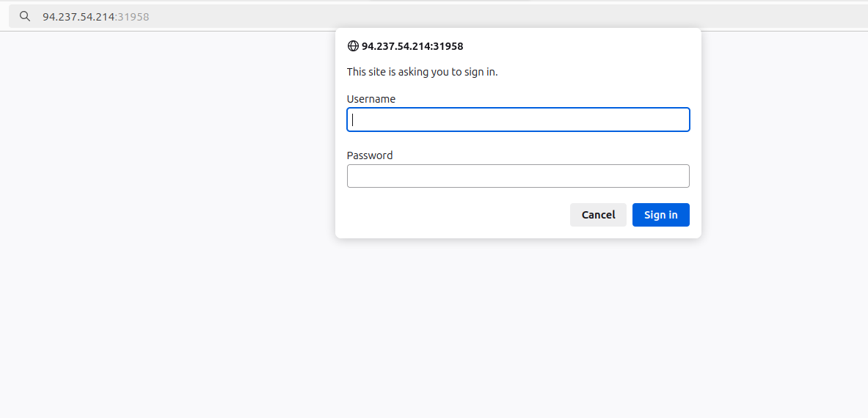Screen dimensions: 868x418
Task: Click blank page area below the dialog
Action: point(514,330)
